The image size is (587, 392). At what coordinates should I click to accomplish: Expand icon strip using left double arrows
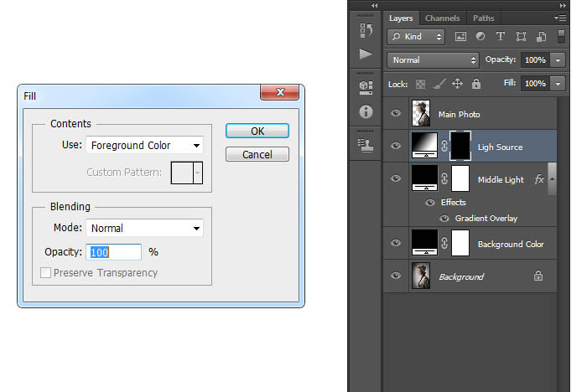(x=375, y=6)
